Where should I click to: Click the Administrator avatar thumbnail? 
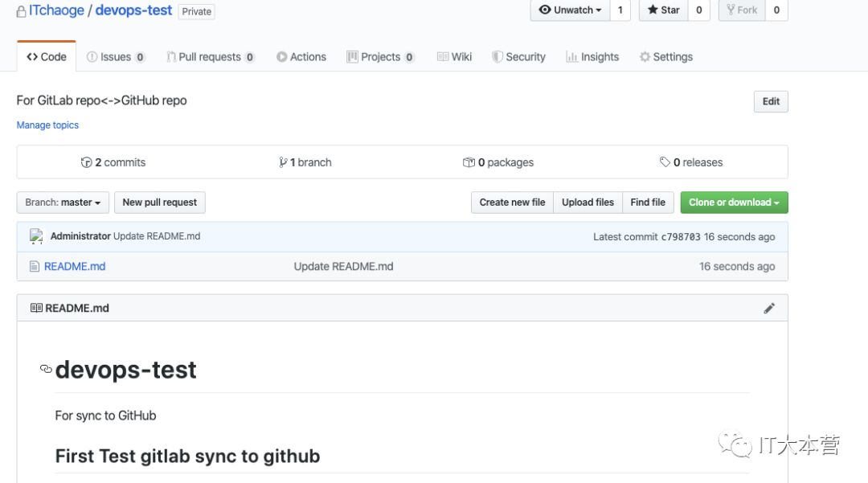click(36, 236)
